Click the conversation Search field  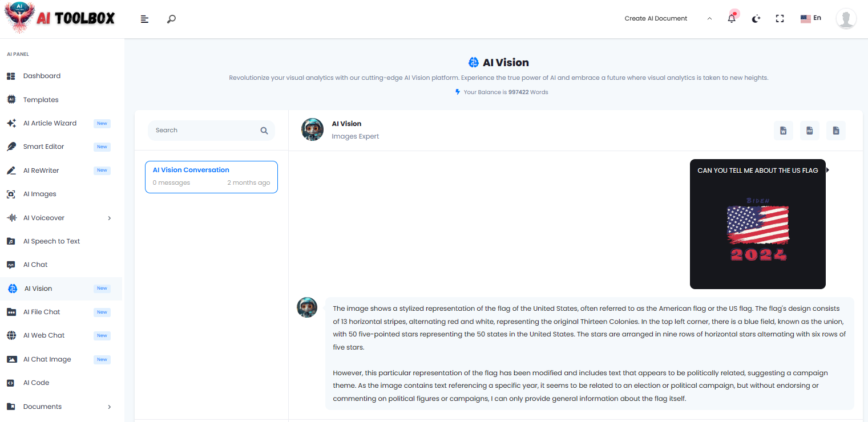coord(211,130)
